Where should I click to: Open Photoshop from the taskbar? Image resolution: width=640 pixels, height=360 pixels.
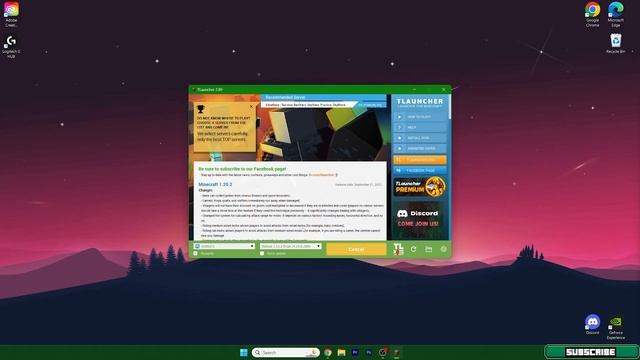[369, 352]
